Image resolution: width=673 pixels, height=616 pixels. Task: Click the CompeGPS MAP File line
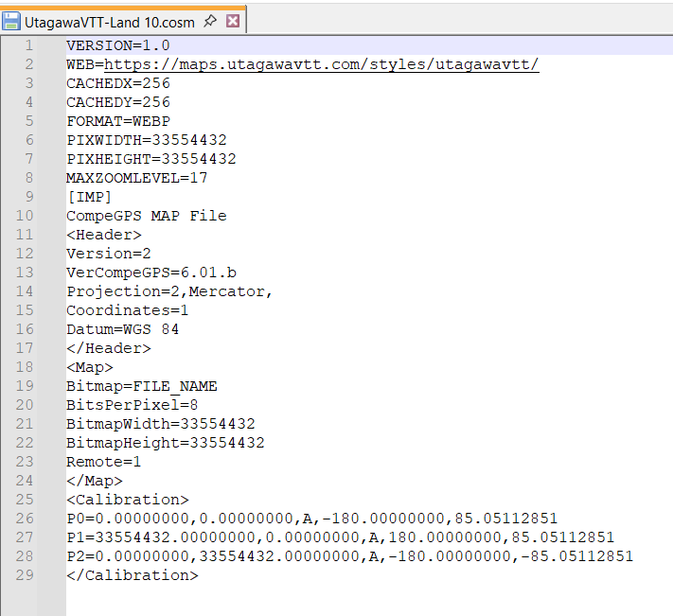(x=147, y=216)
